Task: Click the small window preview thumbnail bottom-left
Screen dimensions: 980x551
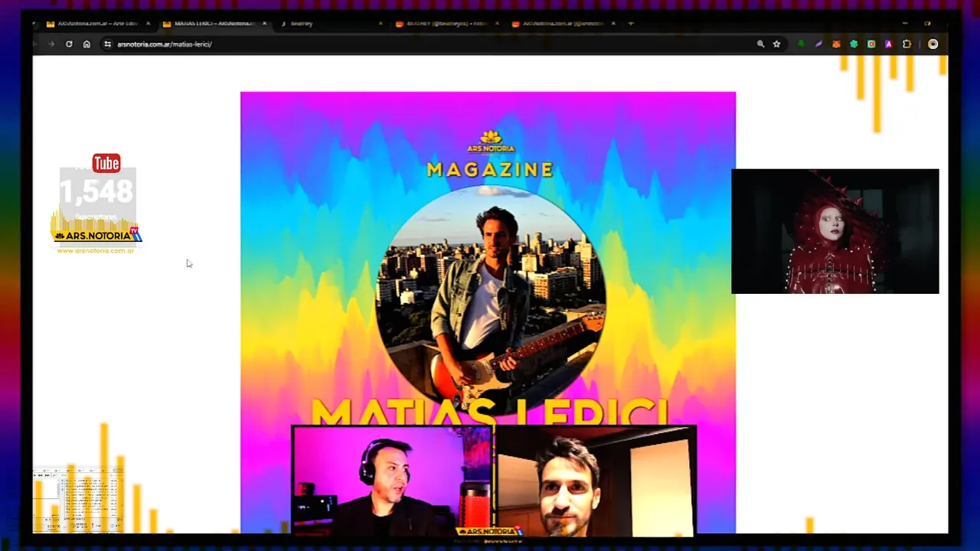Action: 78,501
